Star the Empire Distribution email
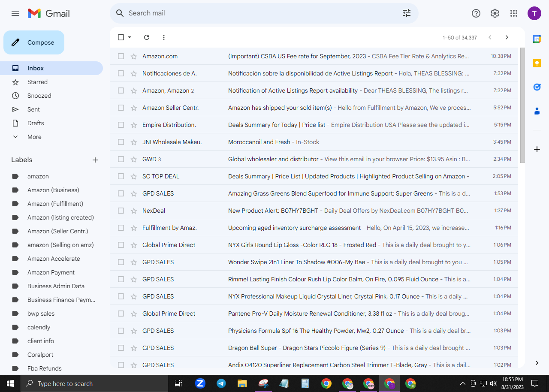 (134, 125)
